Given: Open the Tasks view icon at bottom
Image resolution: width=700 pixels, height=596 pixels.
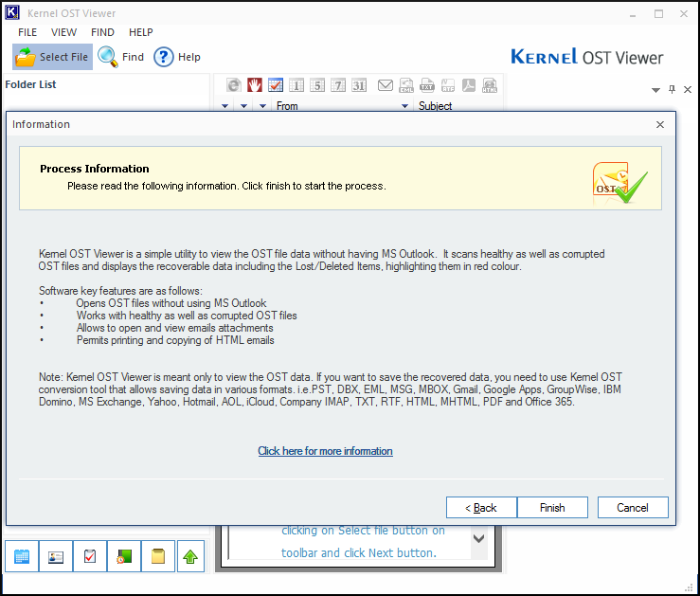Looking at the screenshot, I should tap(90, 556).
